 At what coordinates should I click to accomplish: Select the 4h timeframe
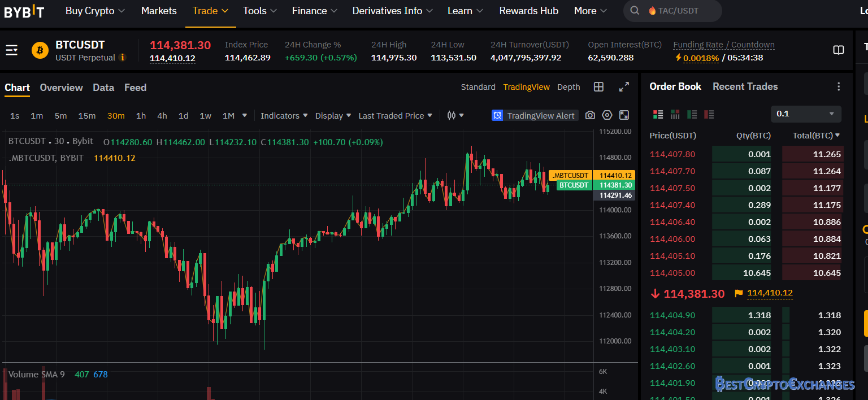[162, 116]
